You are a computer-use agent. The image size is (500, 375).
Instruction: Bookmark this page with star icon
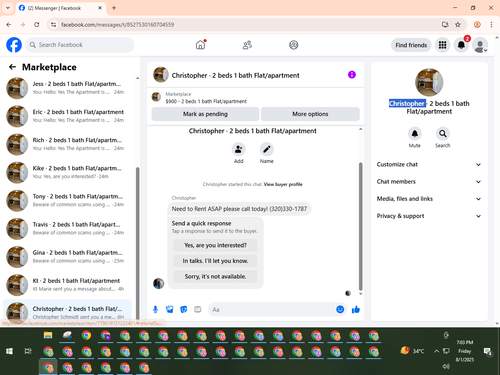pyautogui.click(x=458, y=25)
